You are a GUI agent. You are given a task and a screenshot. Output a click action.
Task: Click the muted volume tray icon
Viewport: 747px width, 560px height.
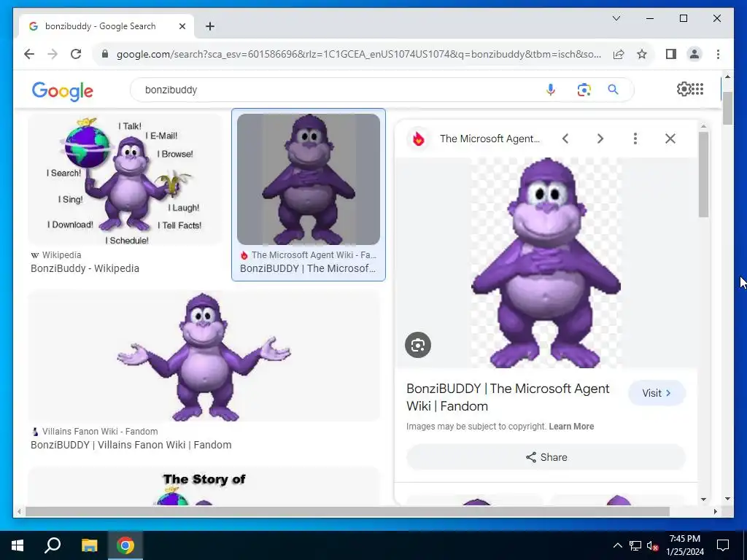[x=652, y=545]
